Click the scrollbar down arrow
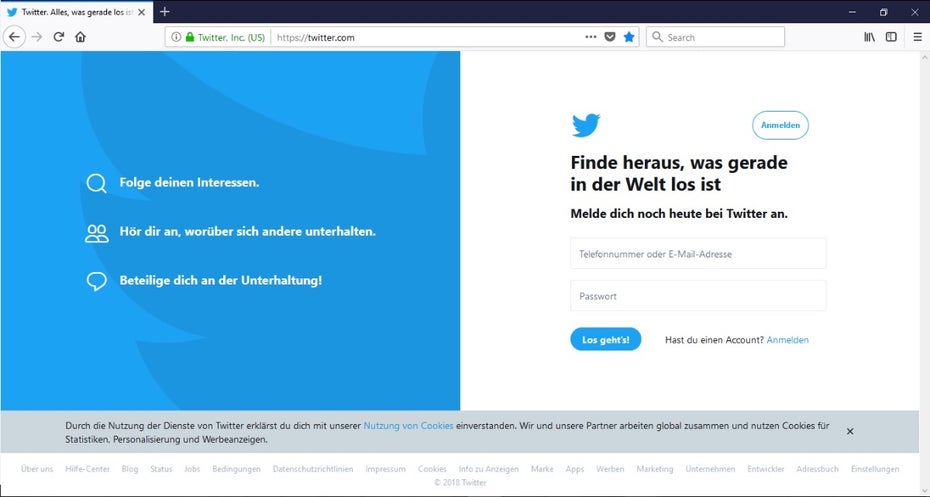The width and height of the screenshot is (930, 497). pyautogui.click(x=925, y=490)
